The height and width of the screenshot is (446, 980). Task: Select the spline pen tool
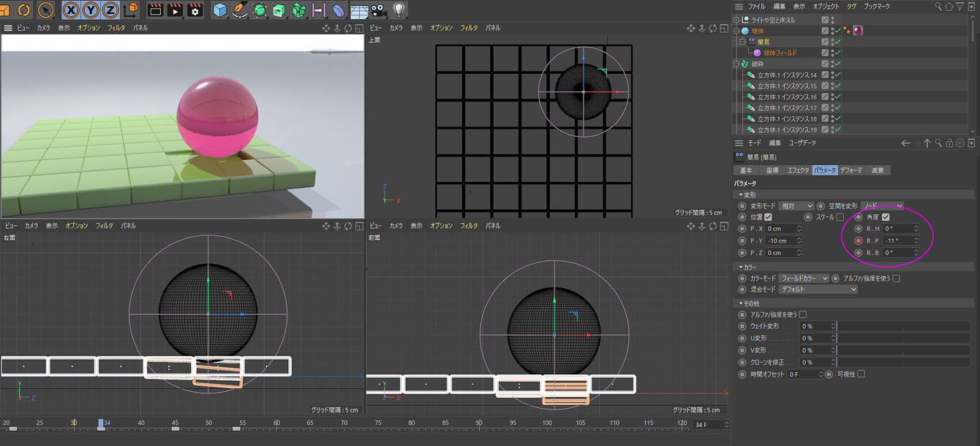click(x=239, y=10)
